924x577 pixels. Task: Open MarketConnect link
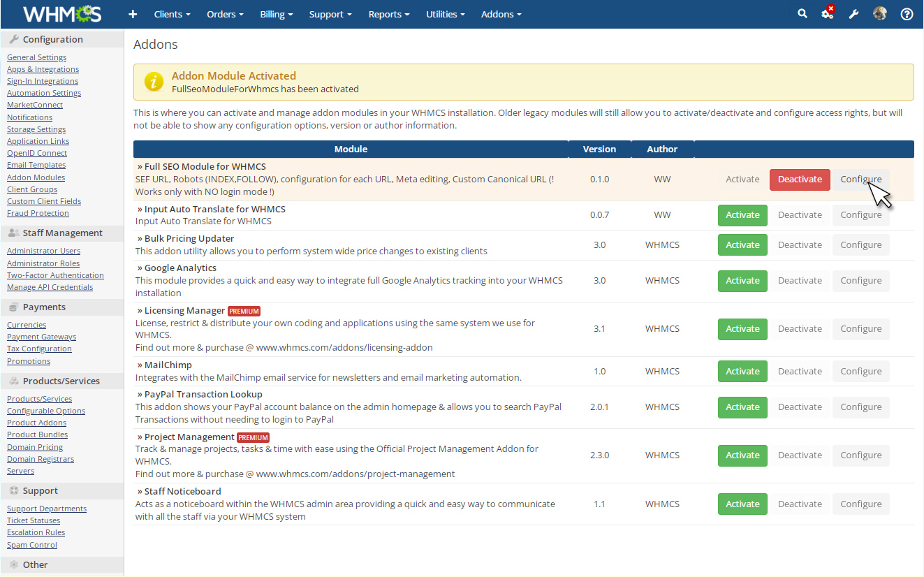(x=35, y=105)
